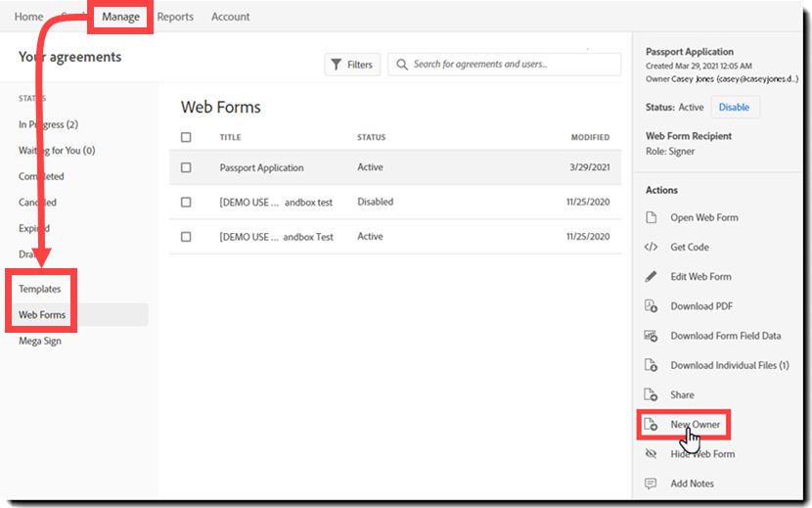Check the Active sandbox Test row checkbox
The height and width of the screenshot is (508, 812).
point(186,236)
